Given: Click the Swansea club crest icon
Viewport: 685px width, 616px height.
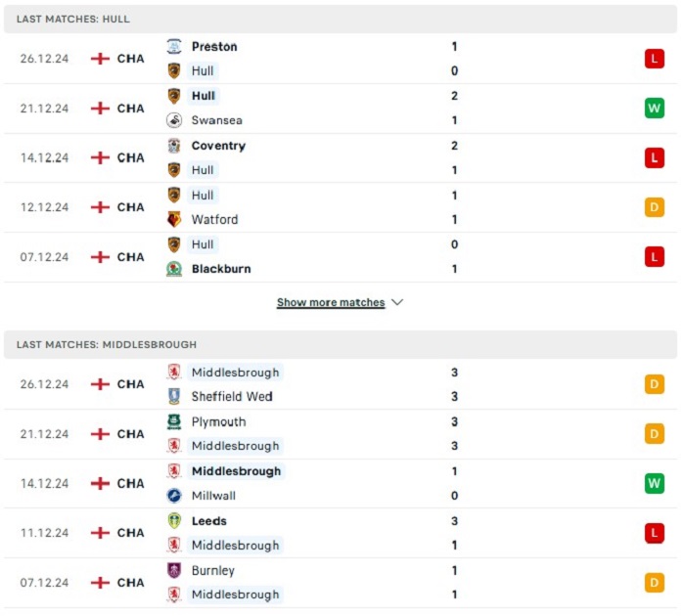Looking at the screenshot, I should [174, 120].
